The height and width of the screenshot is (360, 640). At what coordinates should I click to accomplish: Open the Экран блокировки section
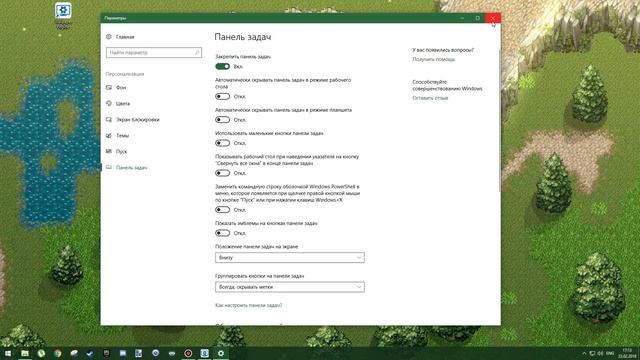coord(133,120)
